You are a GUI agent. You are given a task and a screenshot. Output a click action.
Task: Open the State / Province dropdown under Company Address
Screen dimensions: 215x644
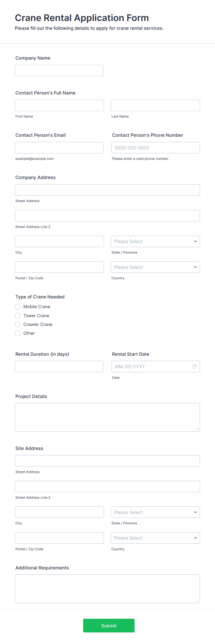(x=155, y=241)
